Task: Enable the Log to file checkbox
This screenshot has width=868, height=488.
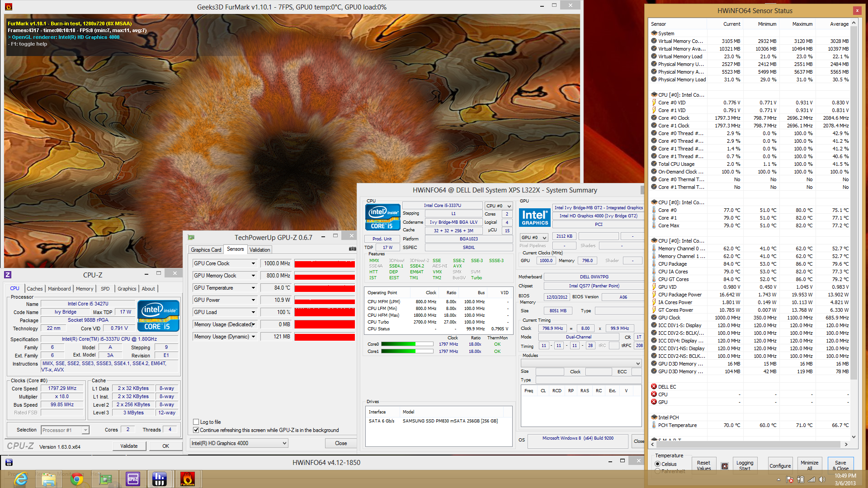Action: tap(196, 422)
